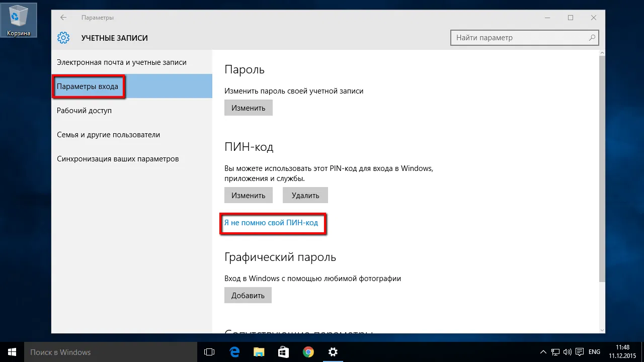Open the Action Center notifications icon
The image size is (644, 362).
[x=580, y=352]
